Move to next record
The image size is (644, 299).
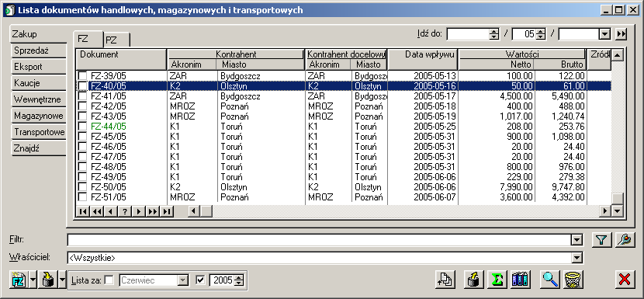coord(139,211)
